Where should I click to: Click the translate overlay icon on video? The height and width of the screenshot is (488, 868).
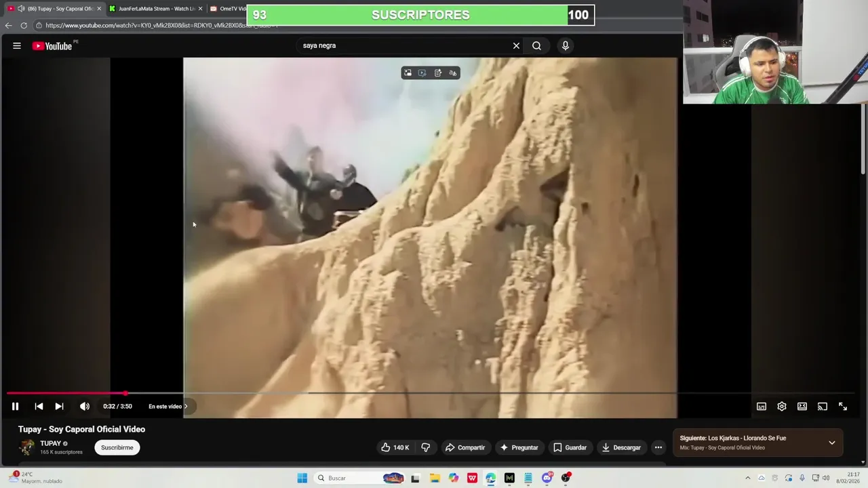point(453,73)
